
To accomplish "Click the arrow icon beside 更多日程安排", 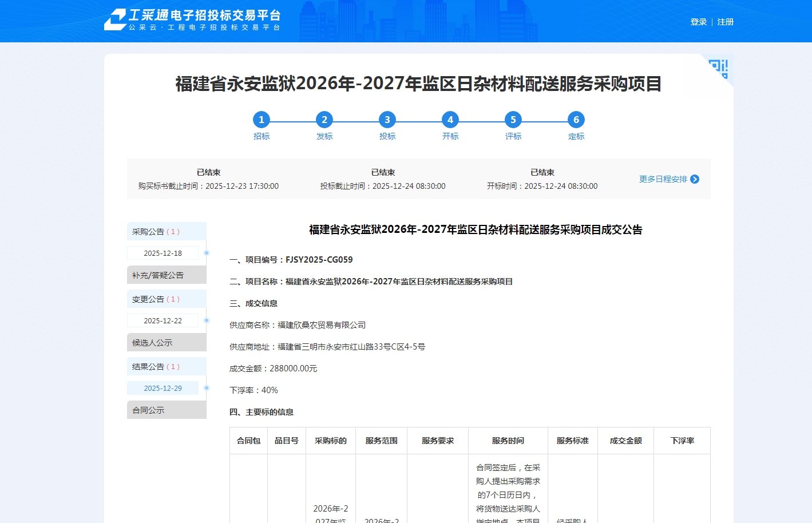I will point(695,179).
